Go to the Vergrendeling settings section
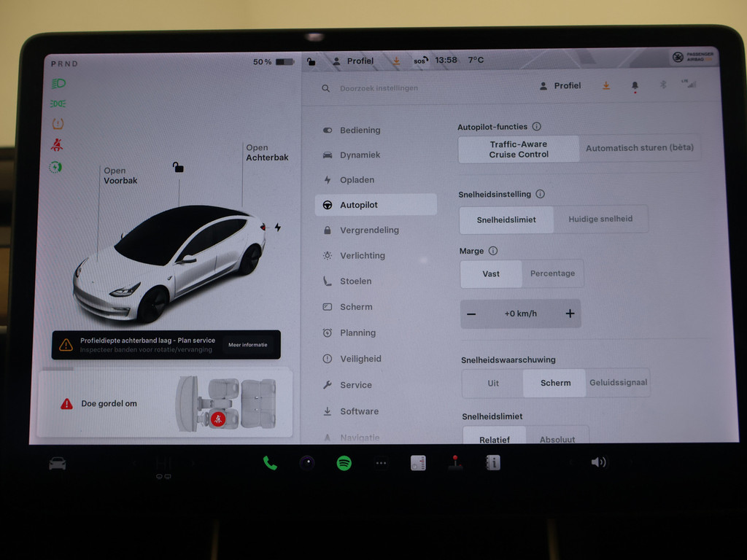Viewport: 747px width, 560px height. (x=369, y=230)
